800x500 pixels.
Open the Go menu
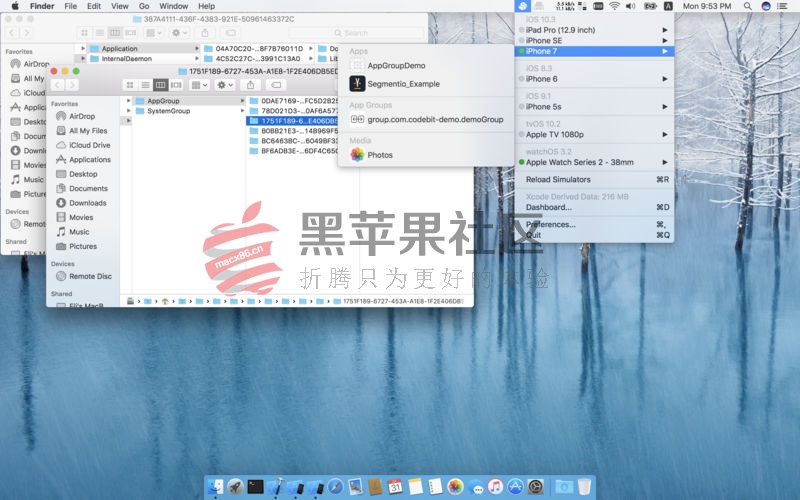[x=144, y=6]
